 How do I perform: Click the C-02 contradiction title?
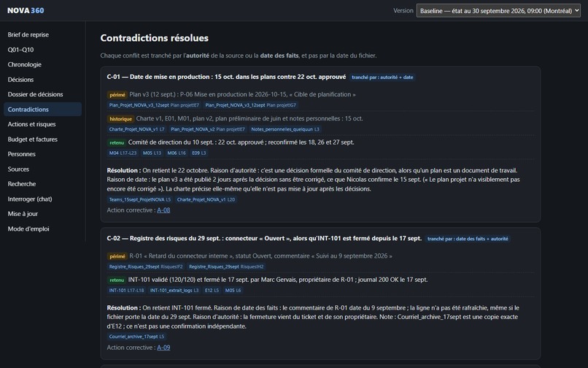[264, 239]
